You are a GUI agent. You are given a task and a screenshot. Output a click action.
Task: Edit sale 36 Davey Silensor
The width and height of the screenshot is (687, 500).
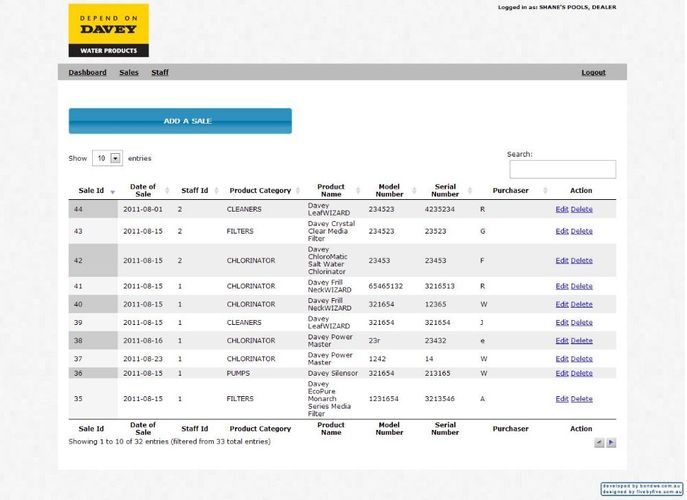562,373
